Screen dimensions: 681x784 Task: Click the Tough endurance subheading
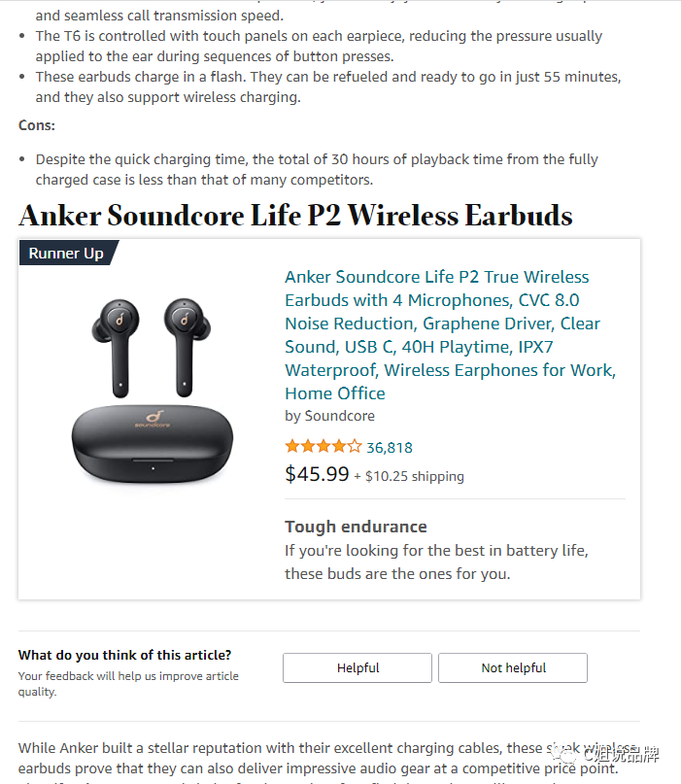356,527
